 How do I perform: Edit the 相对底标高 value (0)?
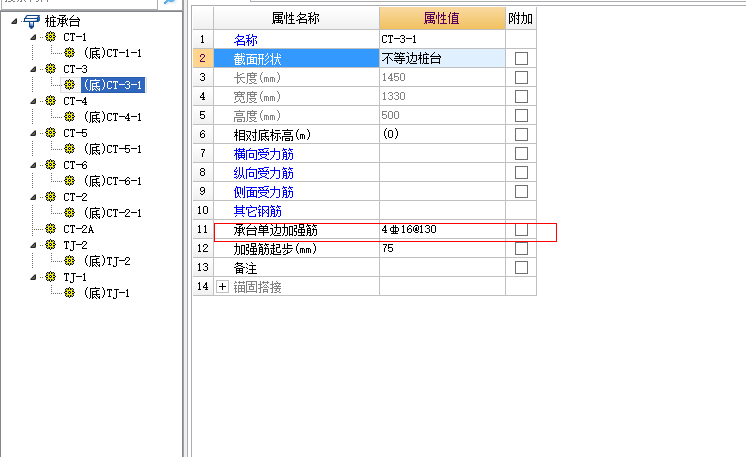(442, 135)
